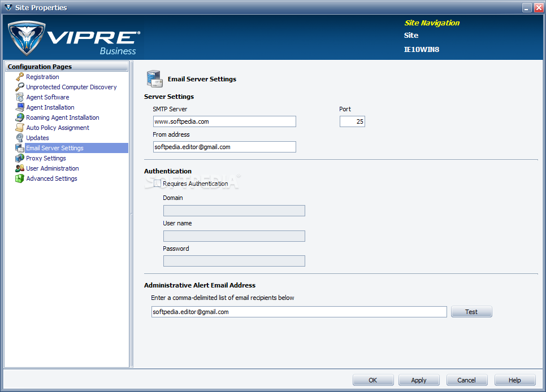The width and height of the screenshot is (546, 392).
Task: Click the Test email button
Action: [x=471, y=312]
